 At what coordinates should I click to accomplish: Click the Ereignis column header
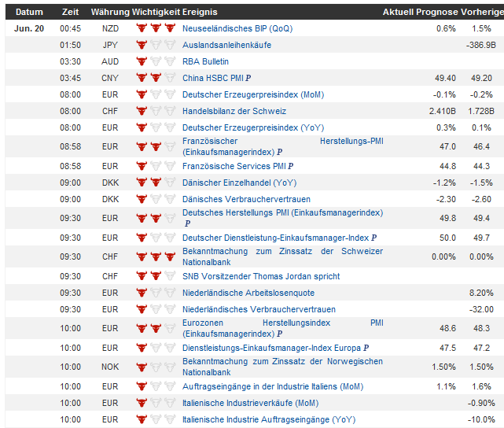point(200,13)
